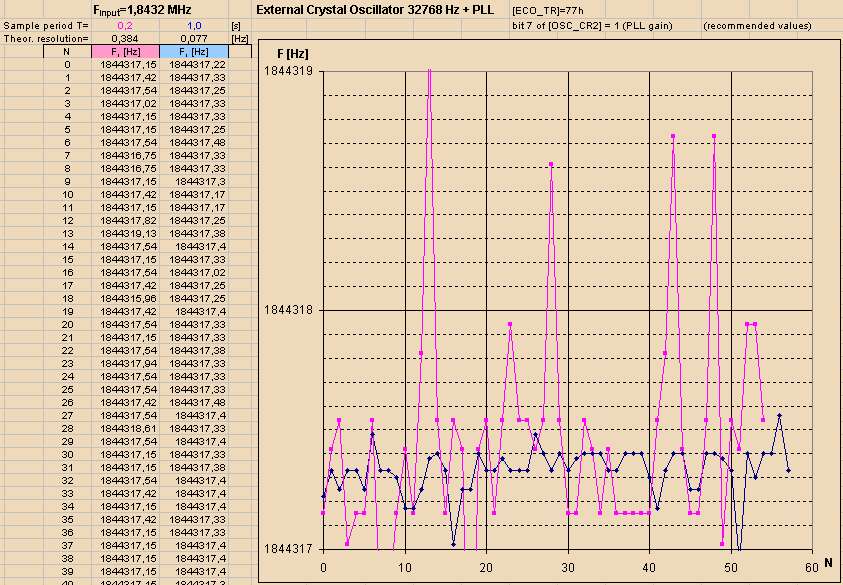
Task: Select the chart x-axis label "0"
Action: [x=323, y=567]
